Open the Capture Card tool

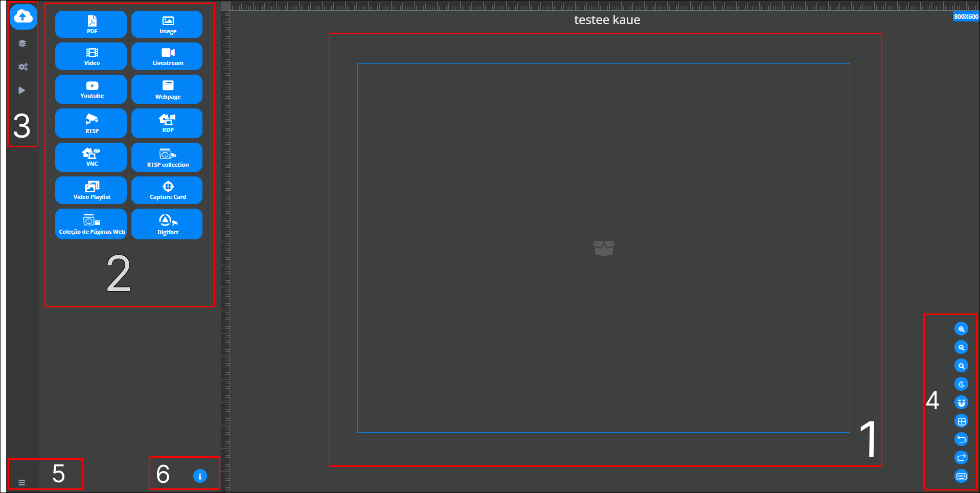pos(167,190)
